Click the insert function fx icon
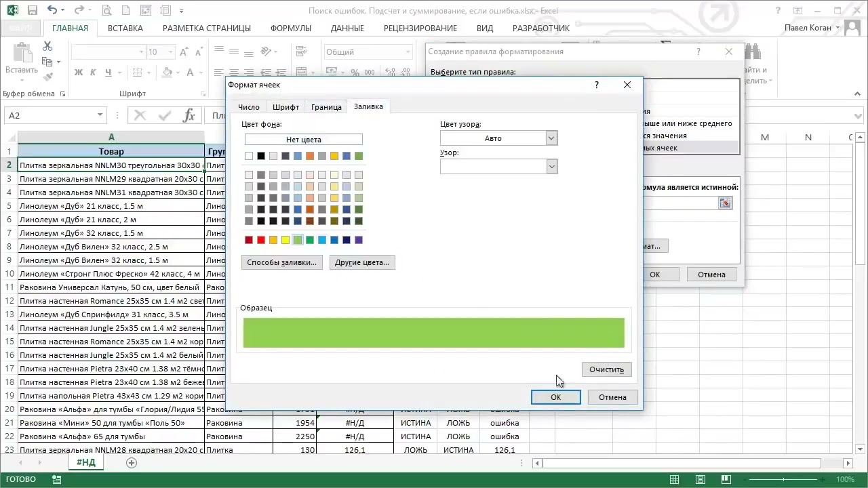Viewport: 868px width, 488px height. [190, 116]
